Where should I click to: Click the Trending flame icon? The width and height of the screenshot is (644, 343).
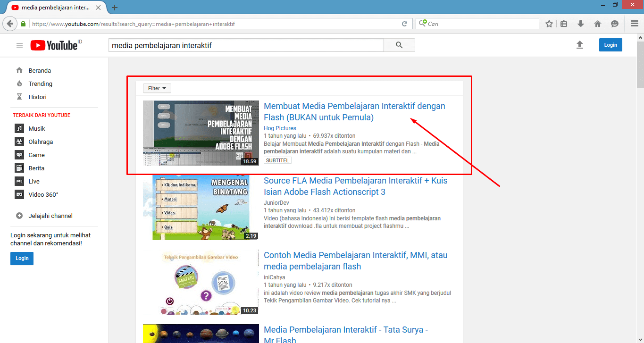click(19, 84)
